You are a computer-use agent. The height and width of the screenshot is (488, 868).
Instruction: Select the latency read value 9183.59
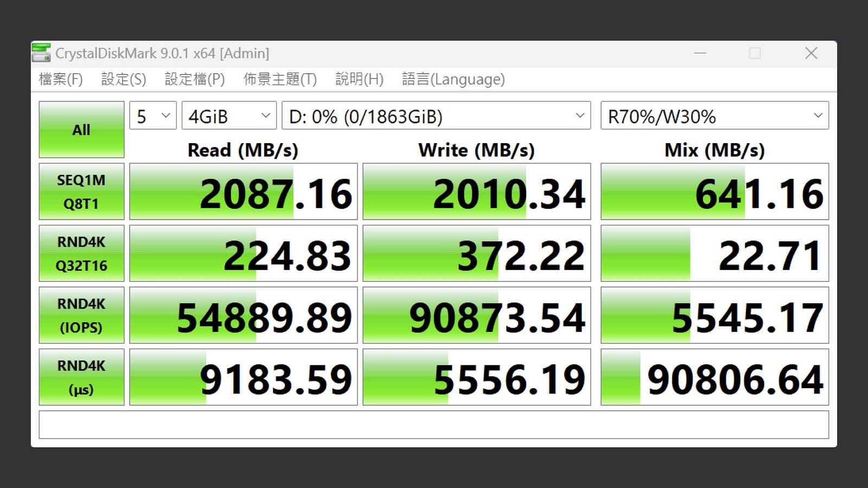click(244, 377)
